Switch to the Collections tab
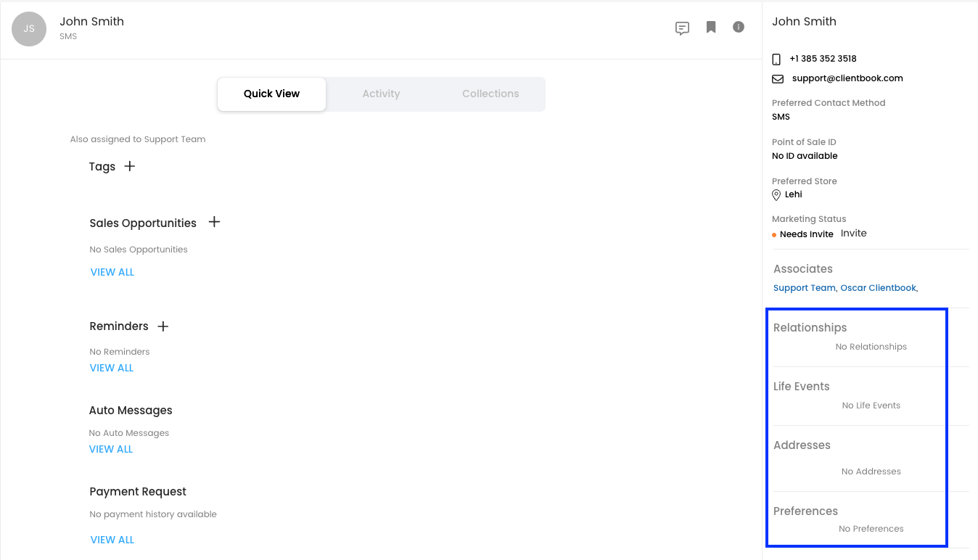 (x=490, y=94)
